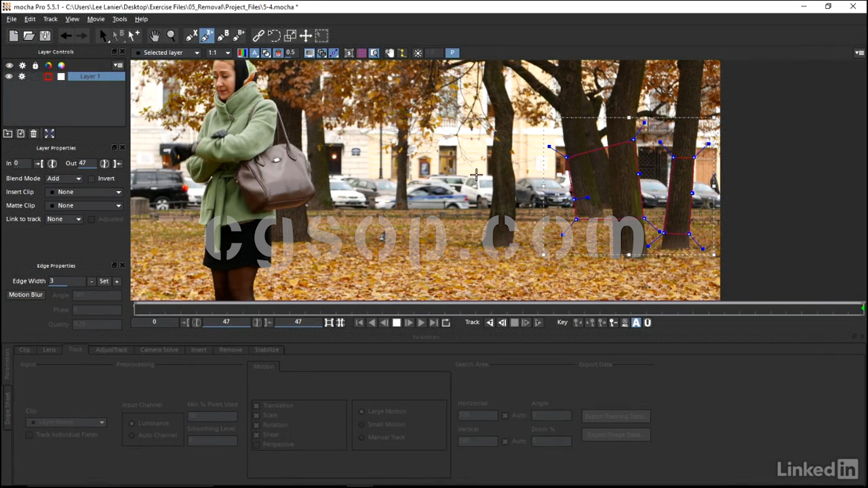Click the link chain tool icon

tap(258, 36)
